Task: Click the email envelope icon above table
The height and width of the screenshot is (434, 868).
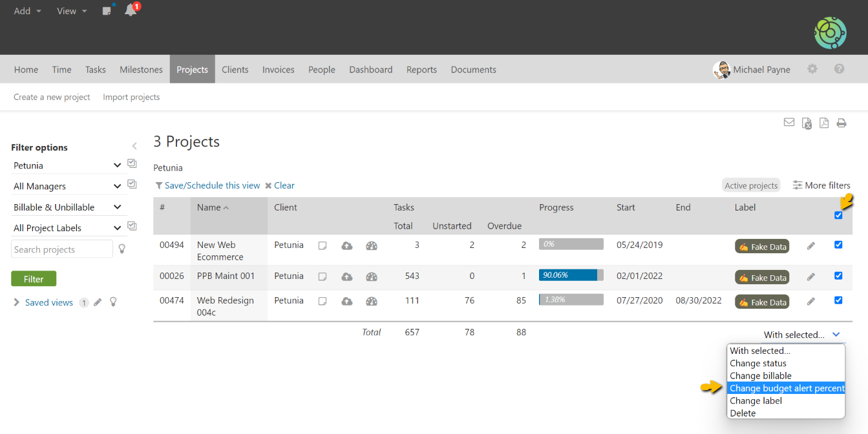Action: pos(789,122)
